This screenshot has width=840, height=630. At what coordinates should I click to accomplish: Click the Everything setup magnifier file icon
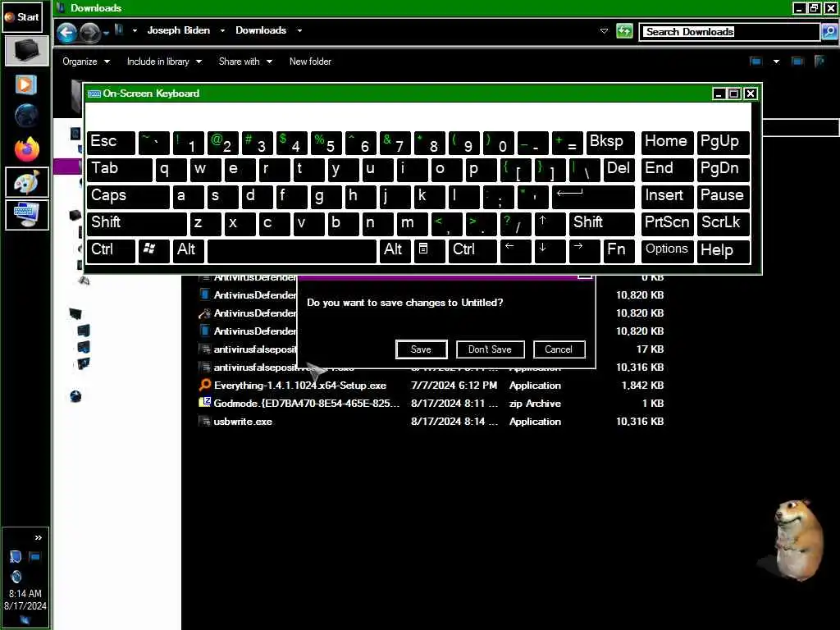(204, 386)
